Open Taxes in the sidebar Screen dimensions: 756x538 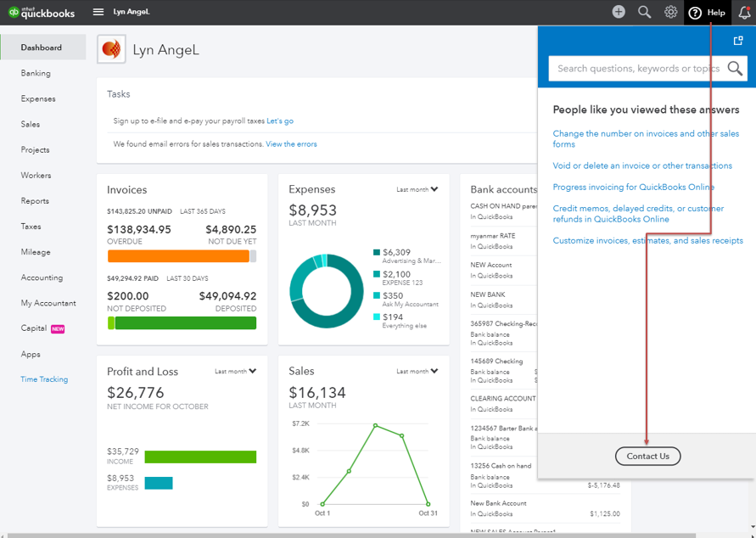(x=31, y=226)
